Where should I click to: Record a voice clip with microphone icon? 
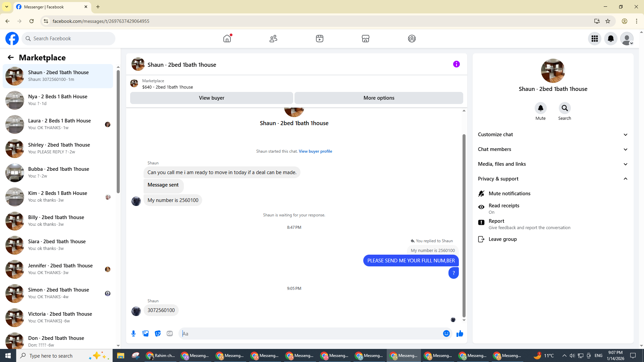tap(133, 333)
